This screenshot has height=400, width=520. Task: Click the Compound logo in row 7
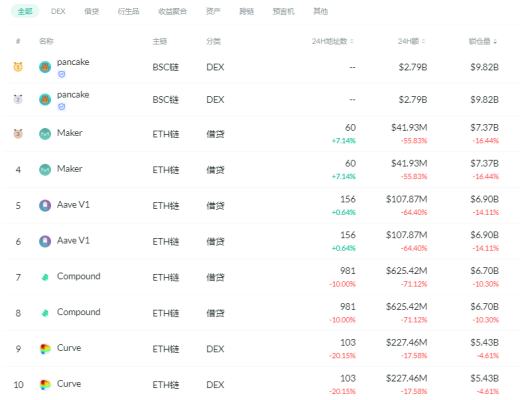(x=45, y=277)
